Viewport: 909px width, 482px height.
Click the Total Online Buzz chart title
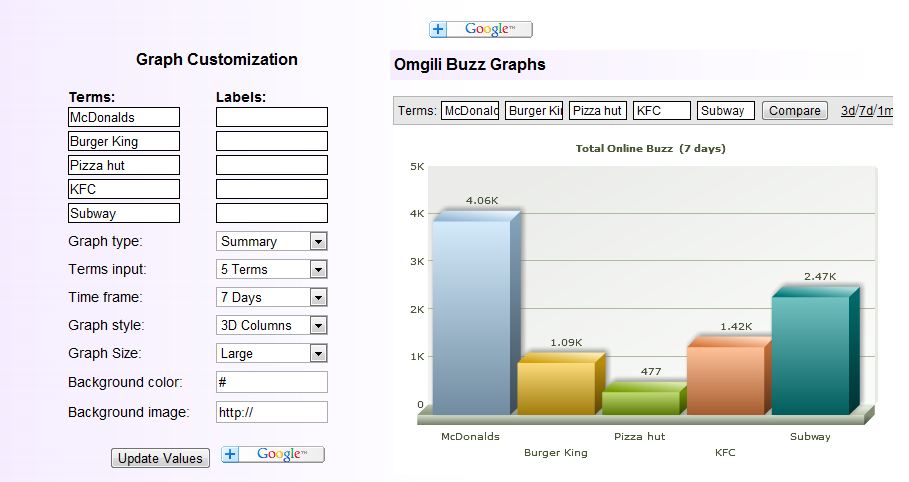(650, 148)
